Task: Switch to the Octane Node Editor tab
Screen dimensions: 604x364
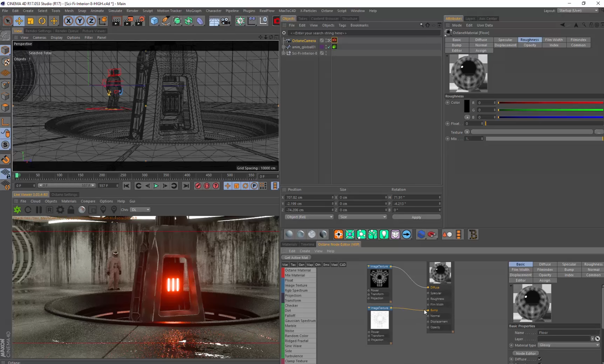Action: coord(338,244)
